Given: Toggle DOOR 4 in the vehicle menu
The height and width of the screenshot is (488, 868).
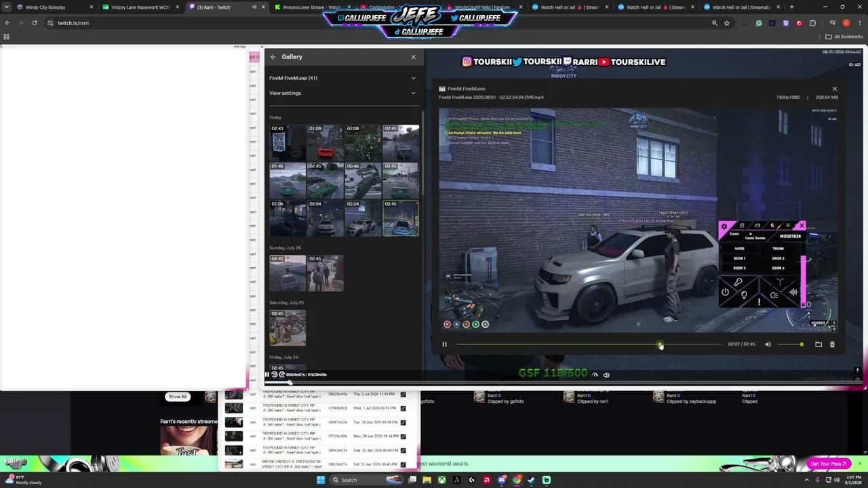Looking at the screenshot, I should [x=778, y=268].
